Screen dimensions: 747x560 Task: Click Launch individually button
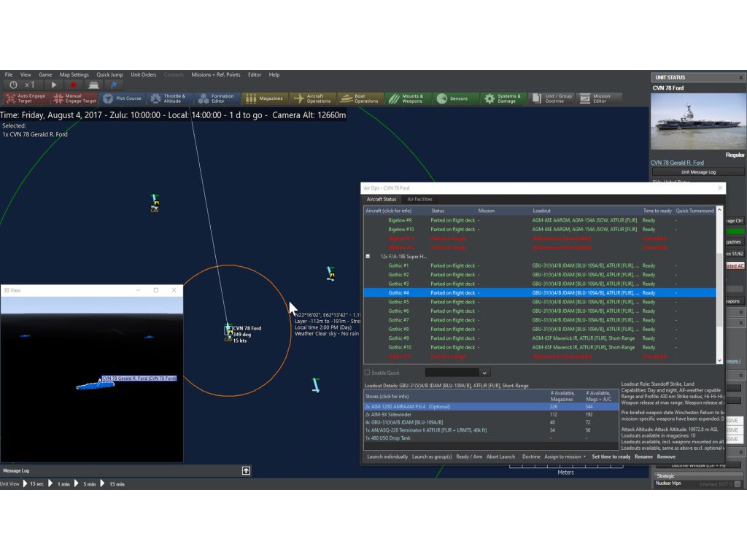click(x=387, y=456)
